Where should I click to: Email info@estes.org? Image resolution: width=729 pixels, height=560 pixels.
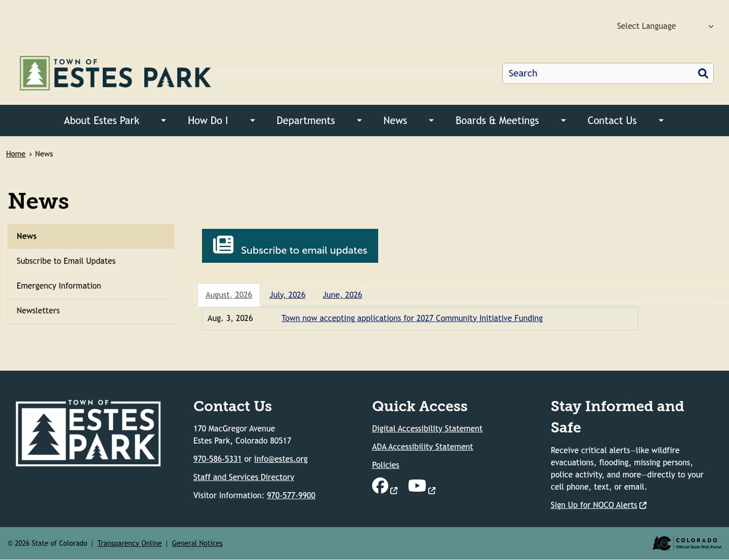pyautogui.click(x=281, y=459)
